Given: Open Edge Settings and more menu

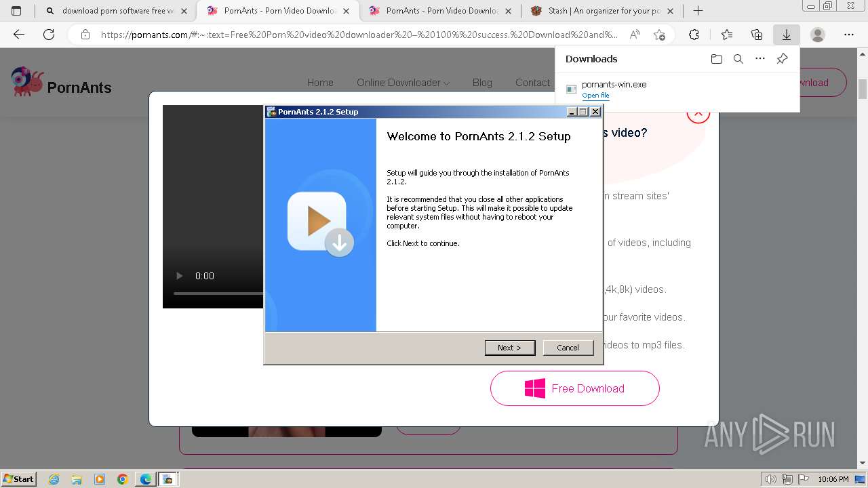Looking at the screenshot, I should click(x=849, y=35).
